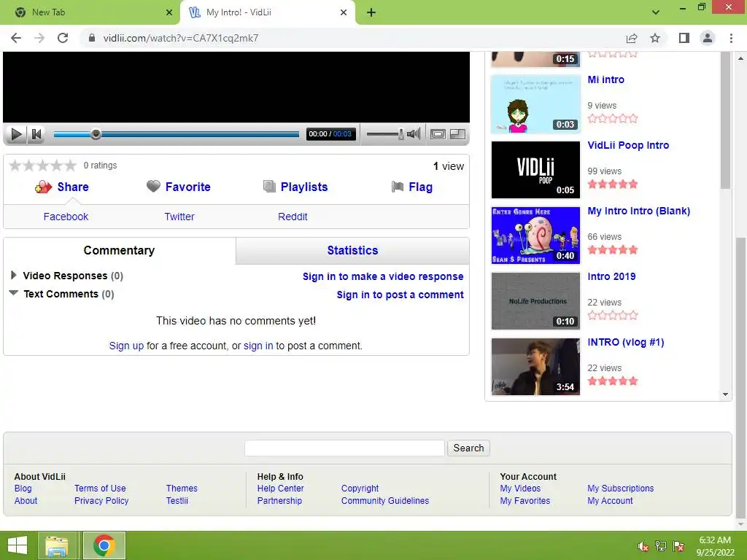Open a new browser tab
This screenshot has height=560, width=747.
coord(371,12)
